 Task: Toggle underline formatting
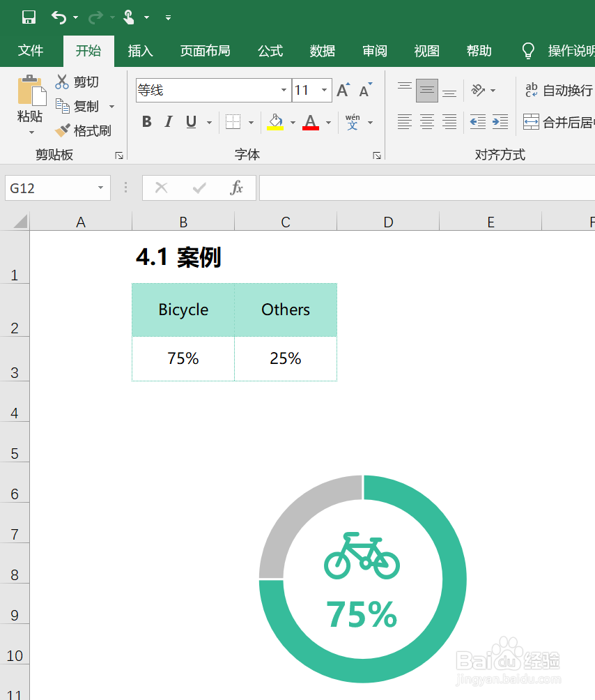pyautogui.click(x=192, y=122)
